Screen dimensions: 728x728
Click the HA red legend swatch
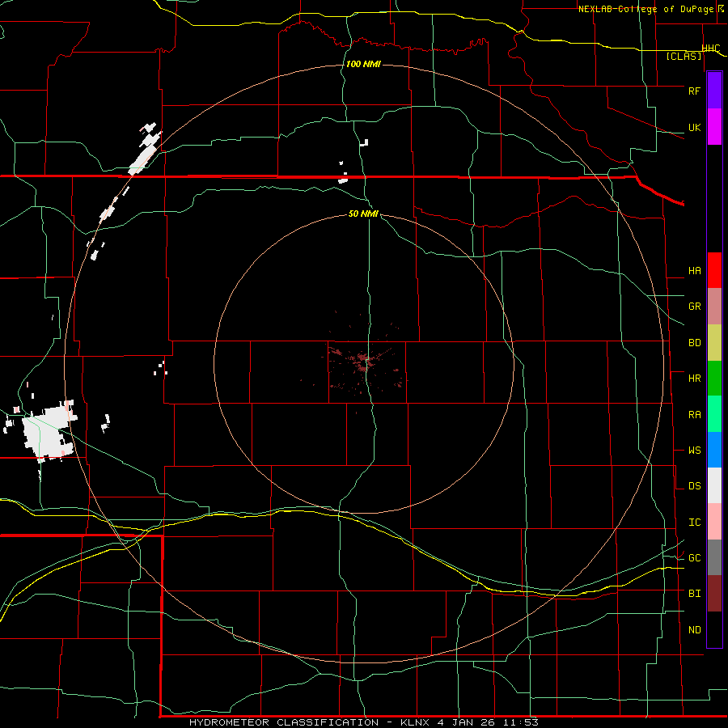click(x=714, y=270)
